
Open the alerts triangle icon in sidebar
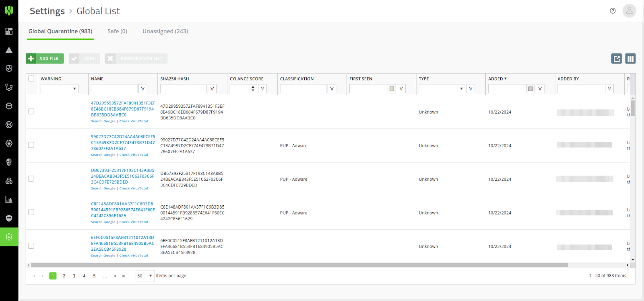click(9, 50)
